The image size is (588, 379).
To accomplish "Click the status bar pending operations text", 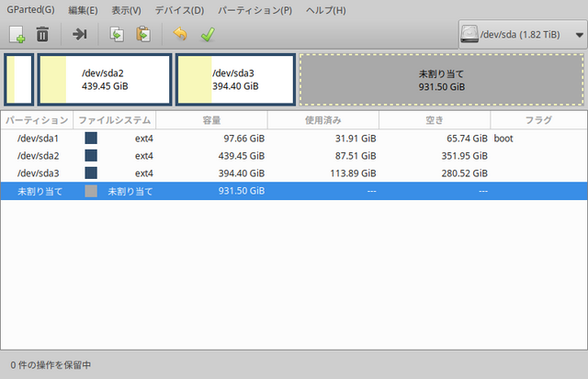I will [51, 365].
